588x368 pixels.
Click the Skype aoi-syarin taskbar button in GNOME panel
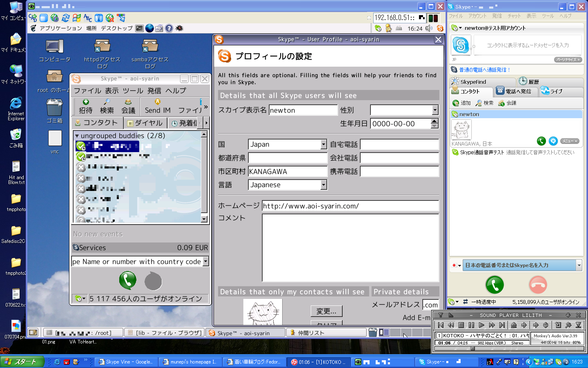(x=245, y=333)
